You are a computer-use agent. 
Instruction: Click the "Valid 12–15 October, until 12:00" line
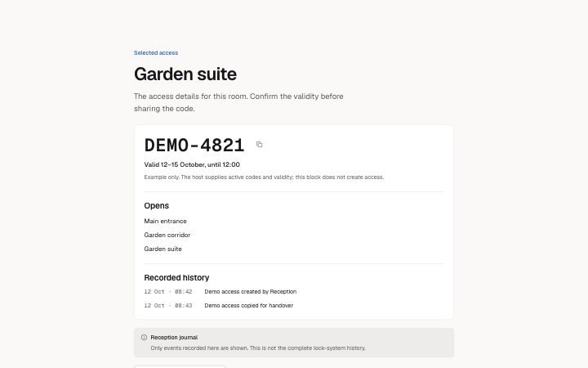point(192,164)
